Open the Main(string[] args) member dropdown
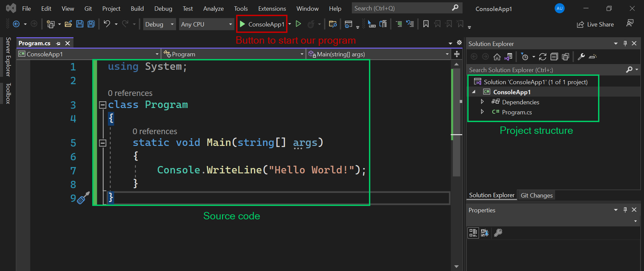The image size is (644, 271). (378, 54)
